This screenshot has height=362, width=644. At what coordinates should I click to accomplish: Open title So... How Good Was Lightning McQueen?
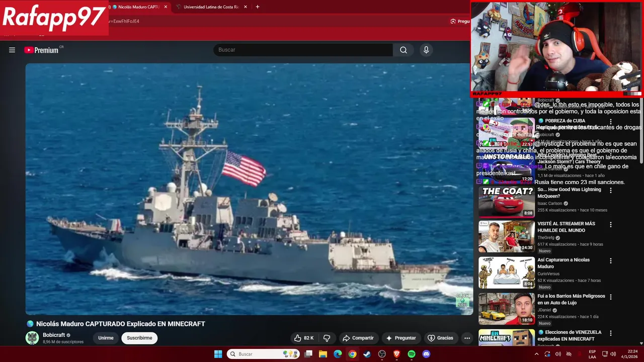[x=569, y=193]
